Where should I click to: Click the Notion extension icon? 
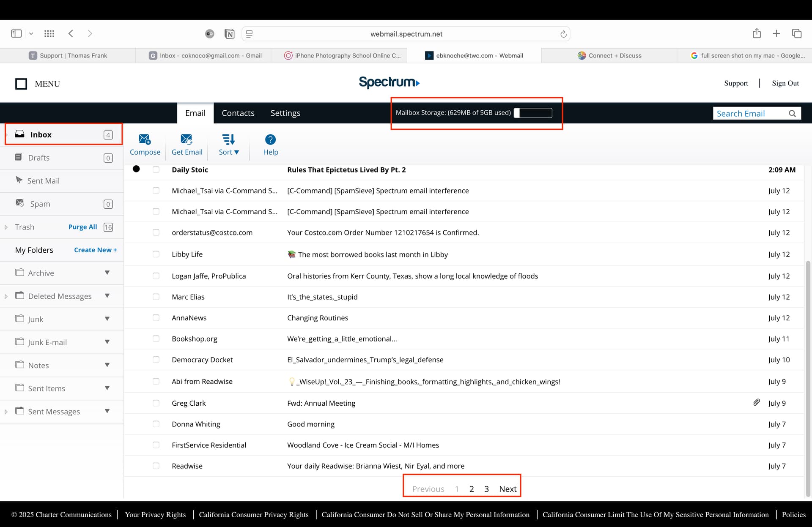click(x=229, y=34)
